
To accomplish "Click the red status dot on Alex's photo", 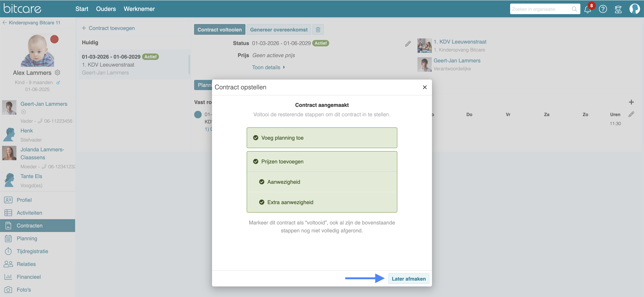I will click(54, 39).
